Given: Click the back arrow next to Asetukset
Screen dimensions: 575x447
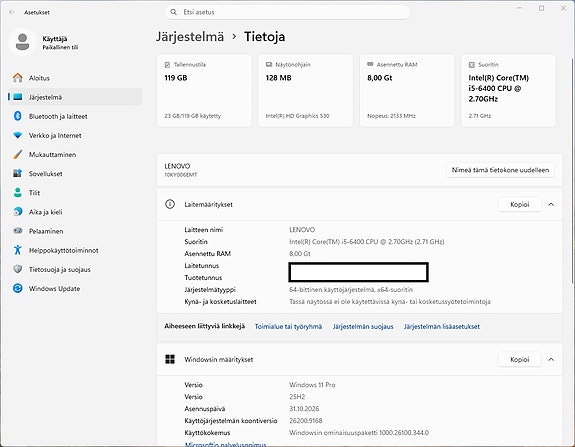Looking at the screenshot, I should tap(12, 12).
